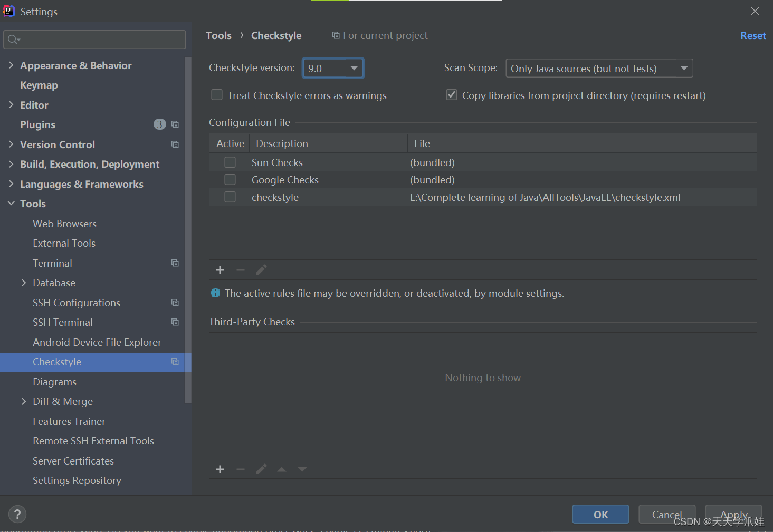Click in the settings search field
This screenshot has width=773, height=532.
[94, 40]
